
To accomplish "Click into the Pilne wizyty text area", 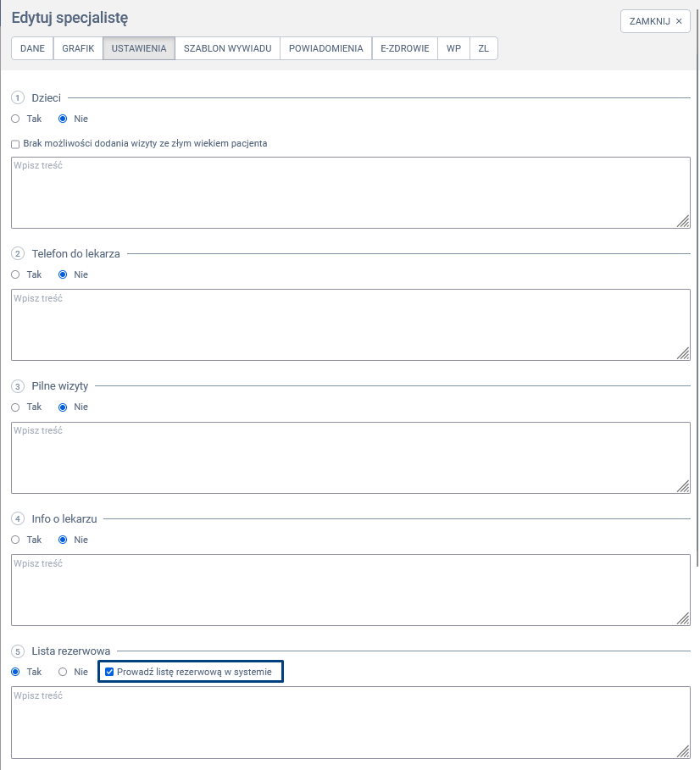I will point(350,457).
